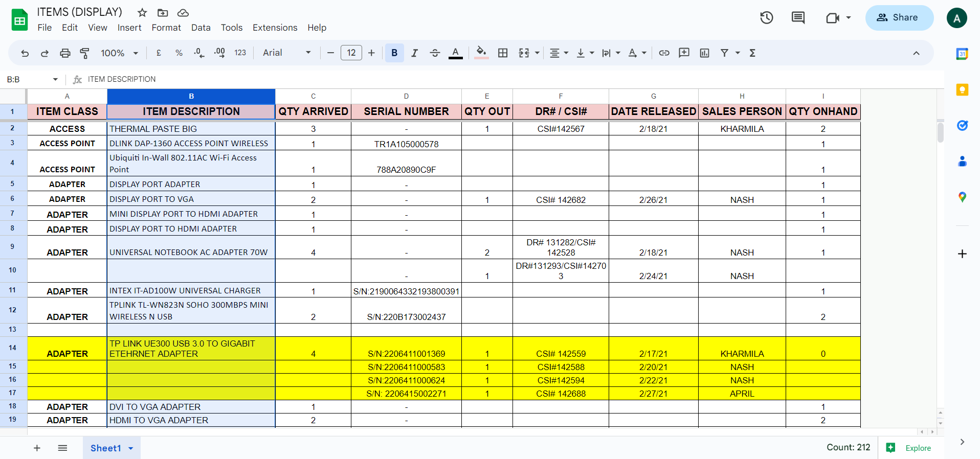Image resolution: width=980 pixels, height=459 pixels.
Task: Click the Explore button
Action: point(908,448)
